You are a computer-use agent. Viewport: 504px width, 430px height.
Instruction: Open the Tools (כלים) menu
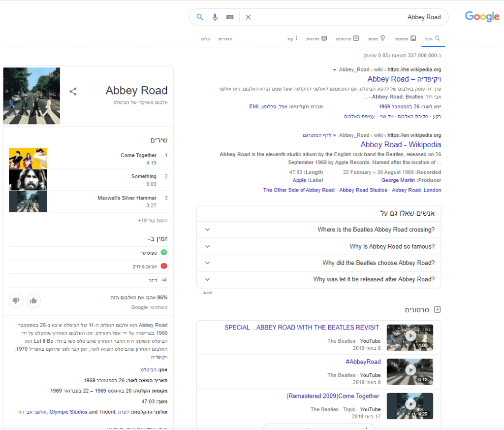[205, 39]
